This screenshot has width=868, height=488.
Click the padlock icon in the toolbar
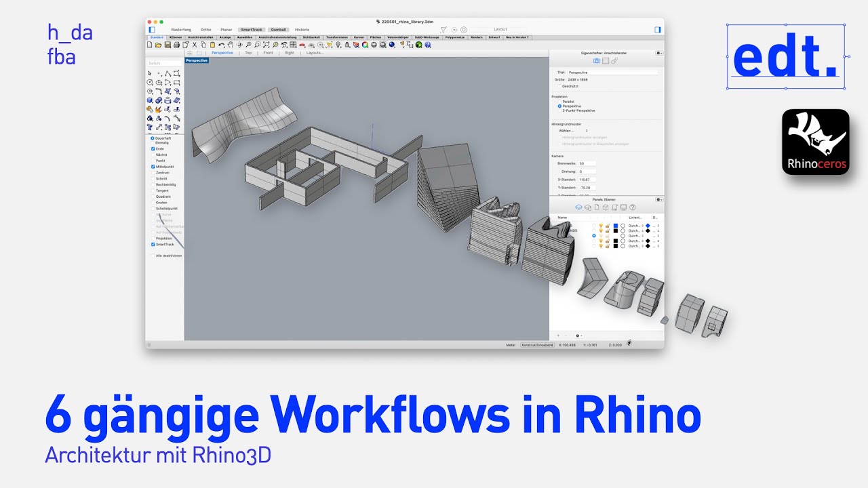coord(347,45)
